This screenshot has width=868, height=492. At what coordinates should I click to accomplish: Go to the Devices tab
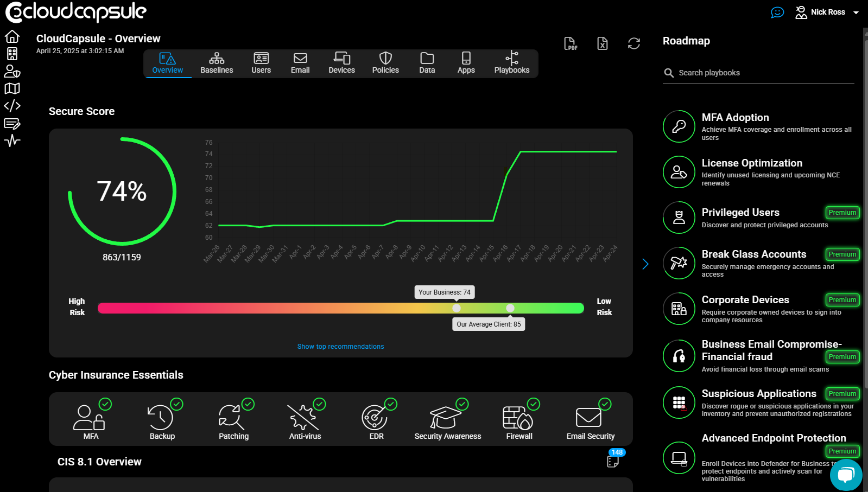point(342,63)
